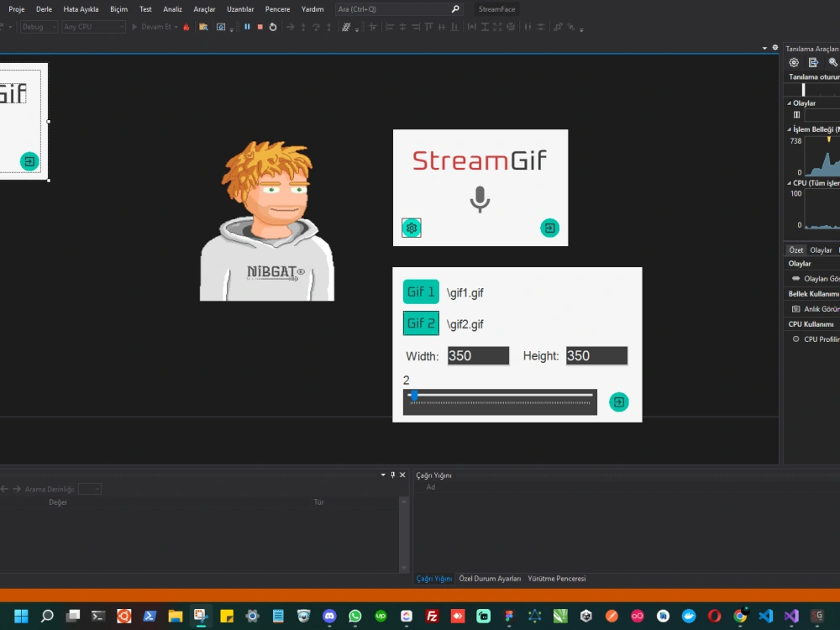Switch to the Özel Durum Ayarları tab
840x630 pixels.
tap(490, 579)
